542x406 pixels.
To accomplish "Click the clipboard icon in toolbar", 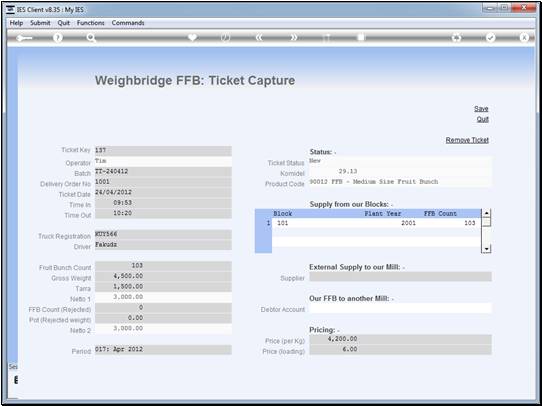I will (x=361, y=37).
